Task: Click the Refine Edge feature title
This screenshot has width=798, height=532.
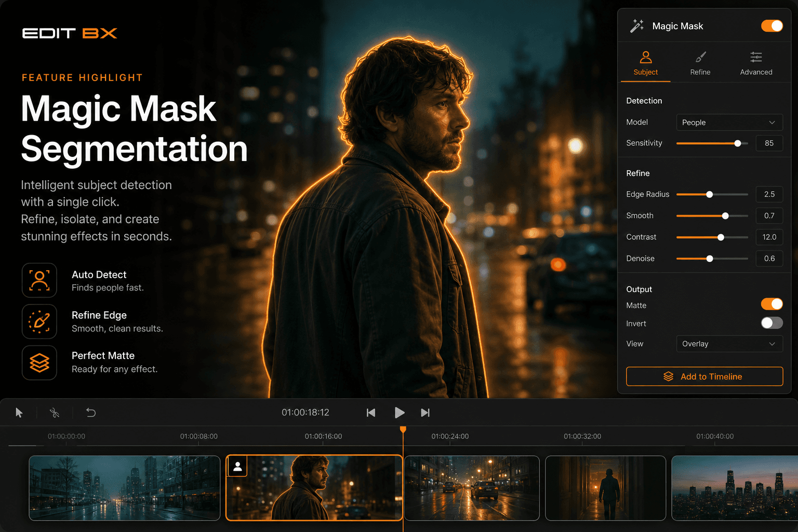Action: [99, 315]
